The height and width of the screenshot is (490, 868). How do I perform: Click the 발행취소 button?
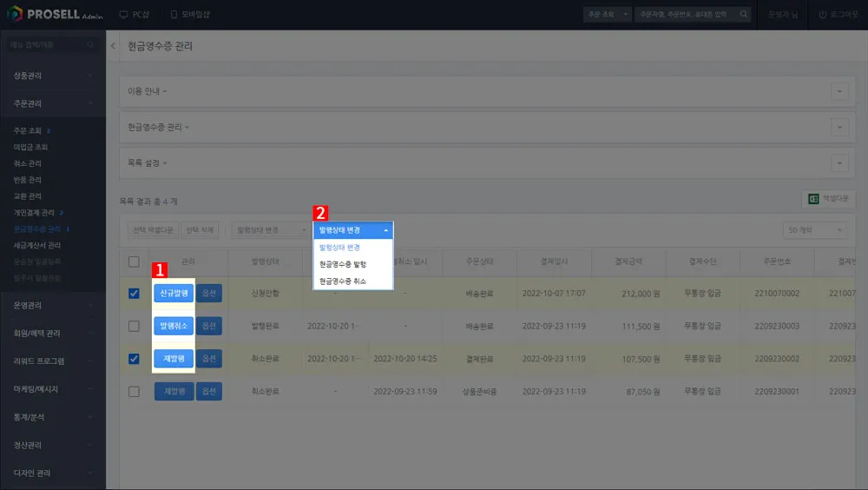pyautogui.click(x=174, y=326)
